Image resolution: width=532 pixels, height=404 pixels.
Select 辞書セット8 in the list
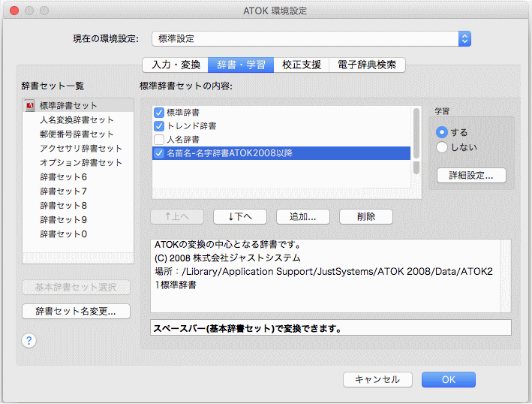click(78, 206)
